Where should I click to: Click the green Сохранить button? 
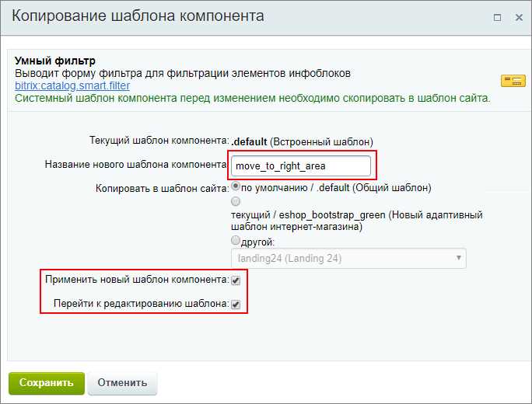tap(47, 383)
